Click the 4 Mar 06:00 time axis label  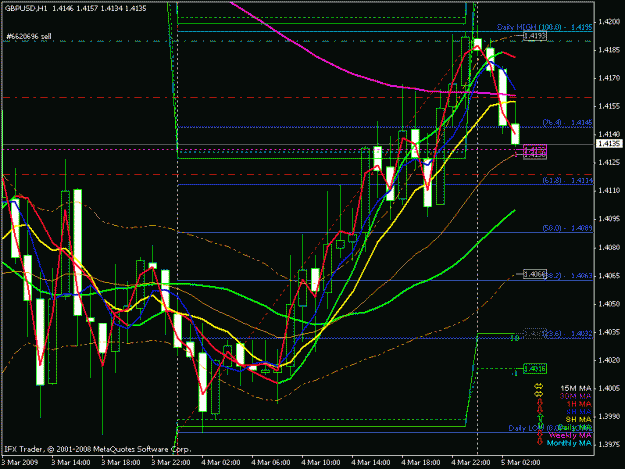tap(271, 462)
